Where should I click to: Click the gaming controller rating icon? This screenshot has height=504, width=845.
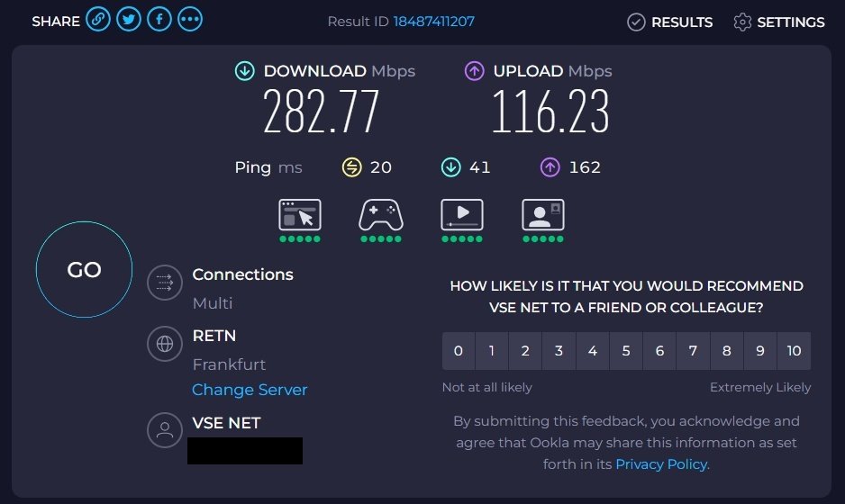click(381, 215)
